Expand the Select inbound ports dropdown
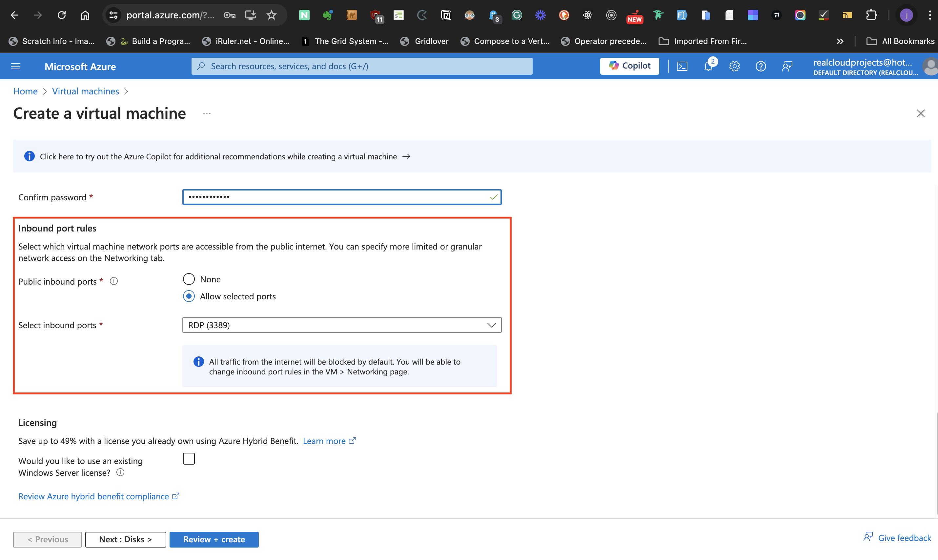938x560 pixels. point(342,325)
